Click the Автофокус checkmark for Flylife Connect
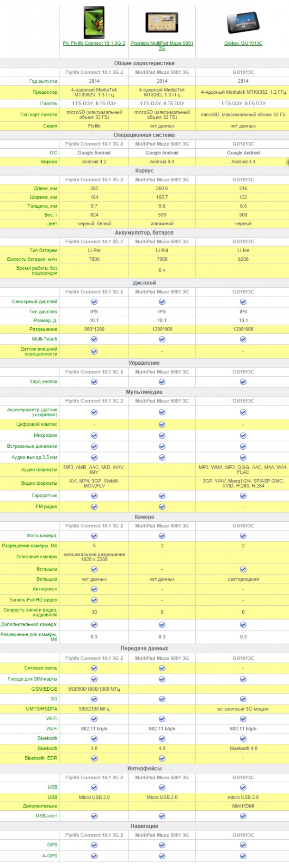This screenshot has height=868, width=289. (94, 589)
